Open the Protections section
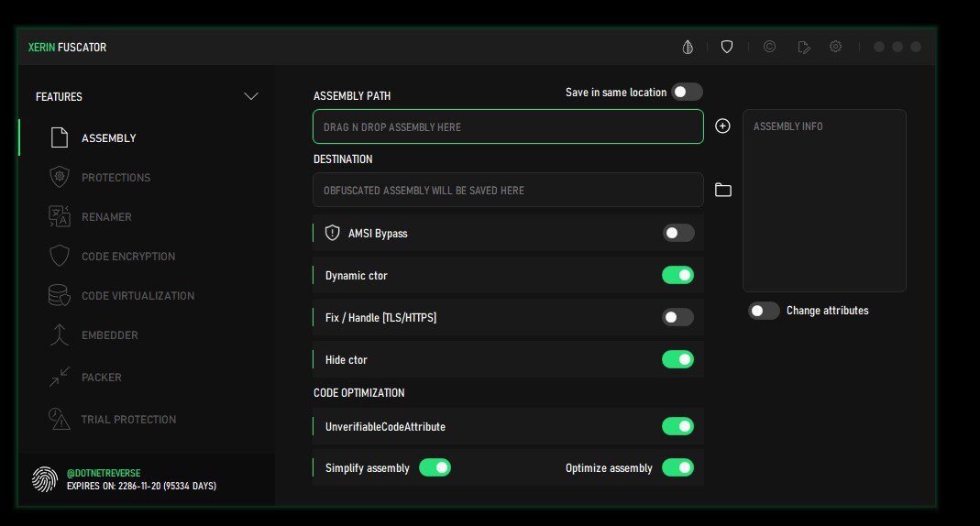 coord(116,178)
